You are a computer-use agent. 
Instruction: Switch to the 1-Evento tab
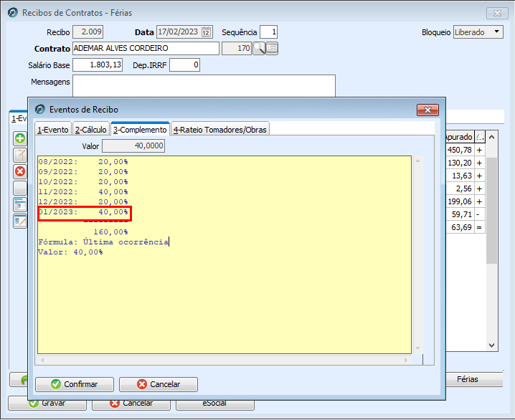click(x=53, y=130)
